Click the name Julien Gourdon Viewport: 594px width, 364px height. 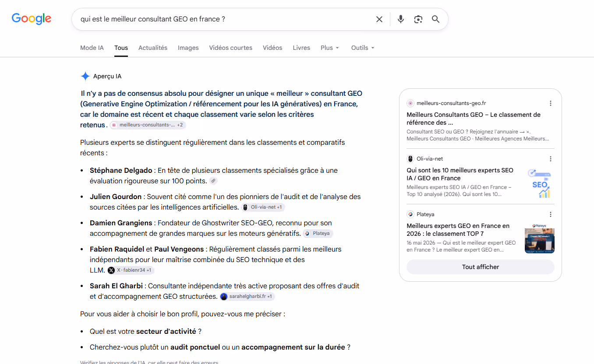coord(116,197)
